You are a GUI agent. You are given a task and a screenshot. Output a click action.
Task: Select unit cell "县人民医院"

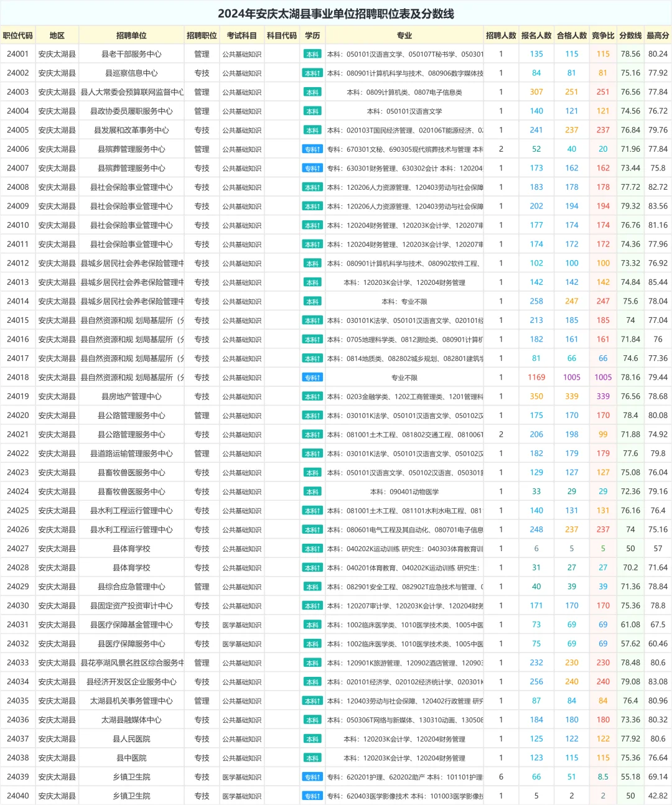pos(131,739)
